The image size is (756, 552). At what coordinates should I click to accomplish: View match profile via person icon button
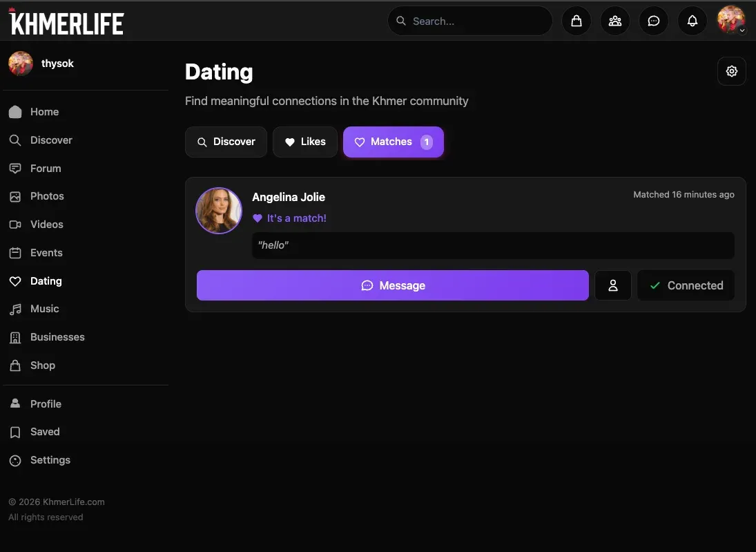(612, 285)
